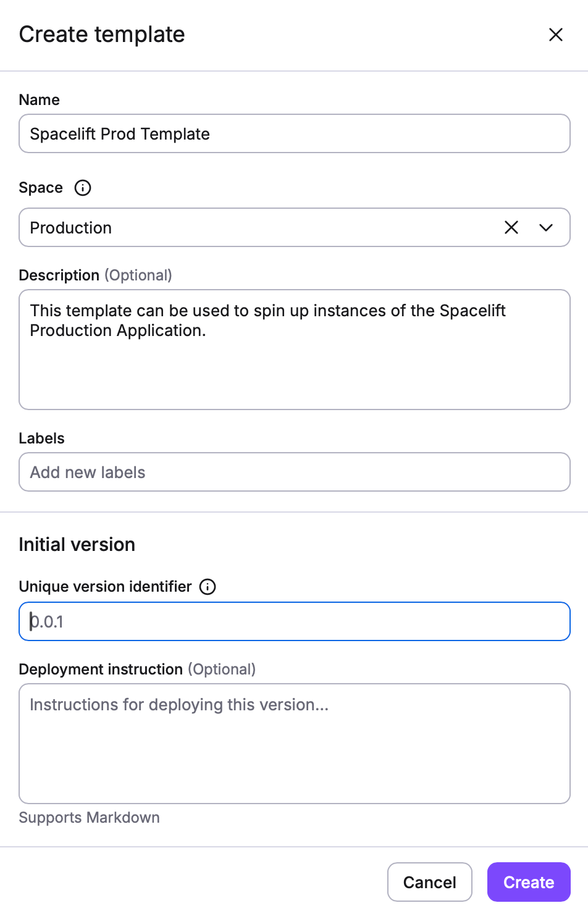Focus the Name field with Spacelift Prod Template
This screenshot has width=588, height=924.
click(294, 134)
